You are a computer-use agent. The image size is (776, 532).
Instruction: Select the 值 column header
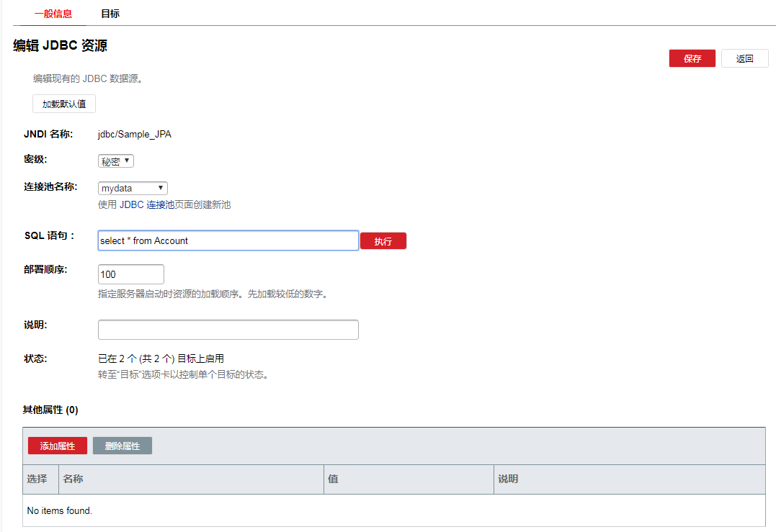pos(333,479)
